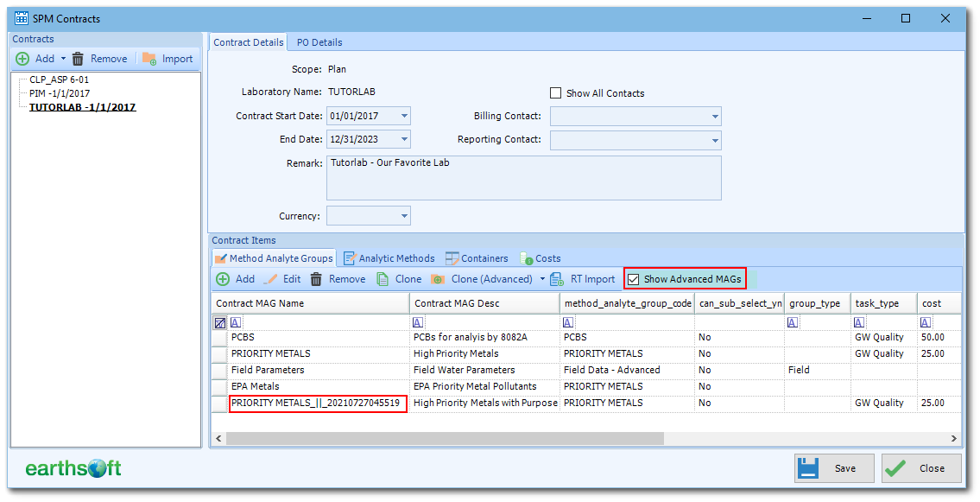Screen dimensions: 980x502
Task: Click the Clone (Advanced) icon
Action: click(438, 279)
